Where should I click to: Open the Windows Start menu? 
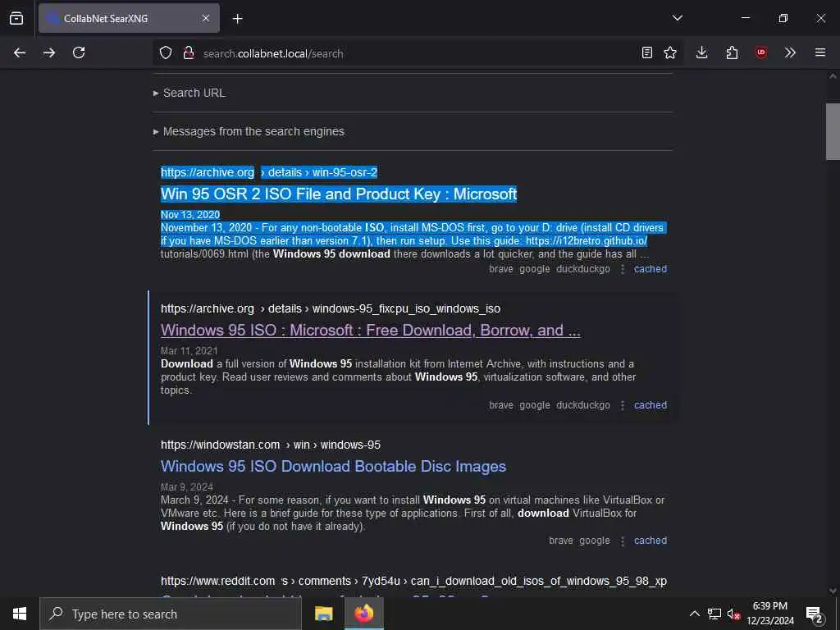coord(20,614)
